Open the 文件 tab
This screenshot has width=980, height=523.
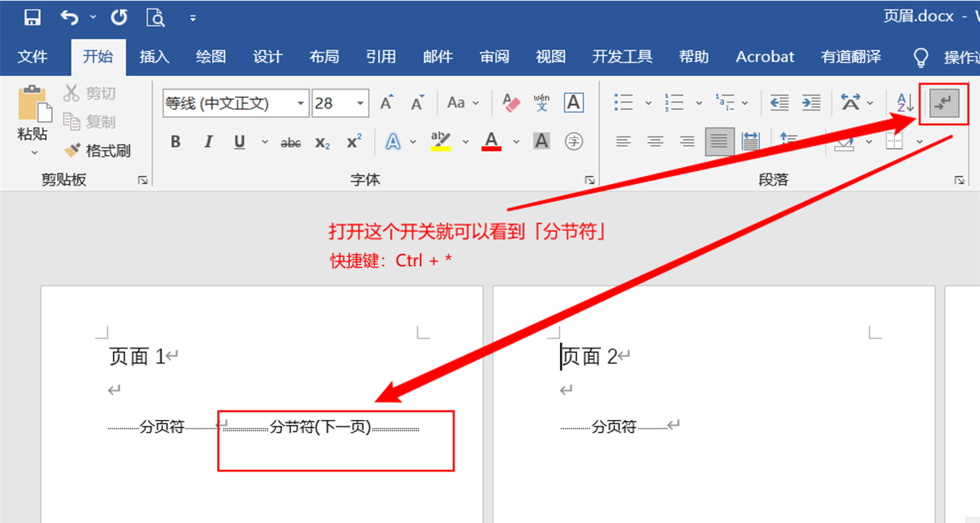[32, 57]
